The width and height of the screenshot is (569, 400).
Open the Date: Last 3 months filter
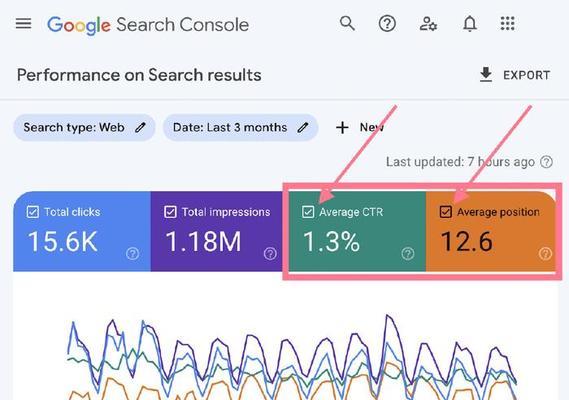tap(241, 127)
